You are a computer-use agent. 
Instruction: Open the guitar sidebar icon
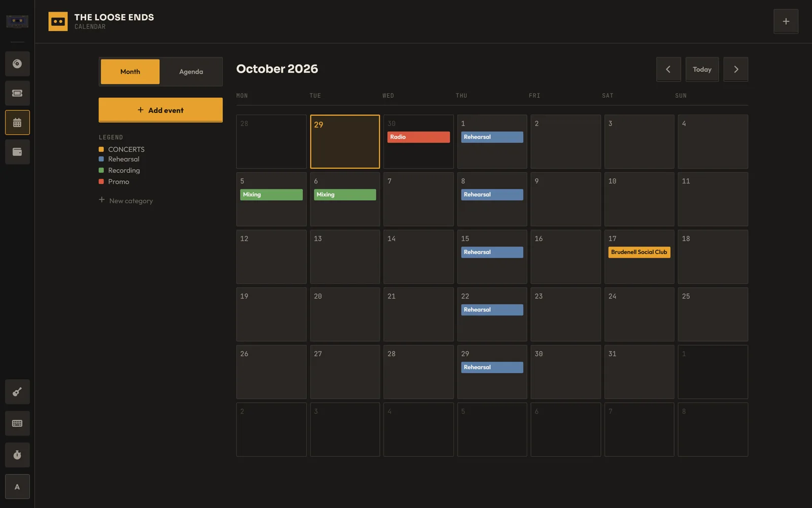(17, 392)
